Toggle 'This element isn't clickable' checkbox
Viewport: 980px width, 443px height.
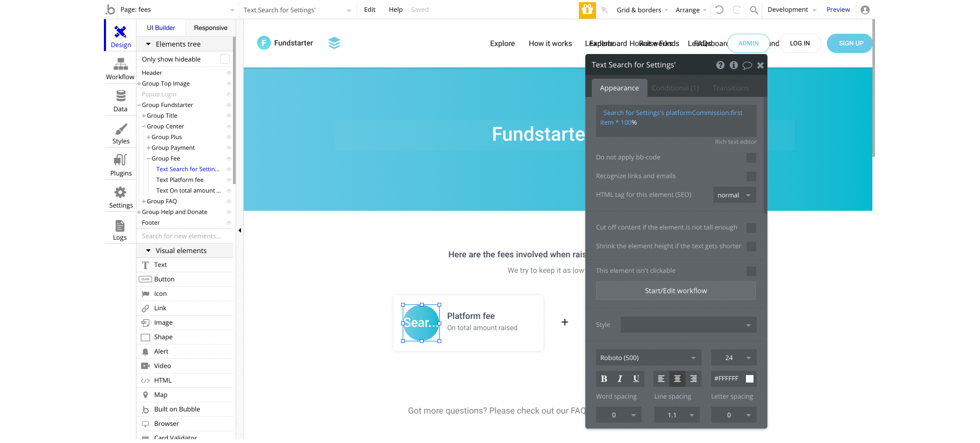pyautogui.click(x=751, y=271)
